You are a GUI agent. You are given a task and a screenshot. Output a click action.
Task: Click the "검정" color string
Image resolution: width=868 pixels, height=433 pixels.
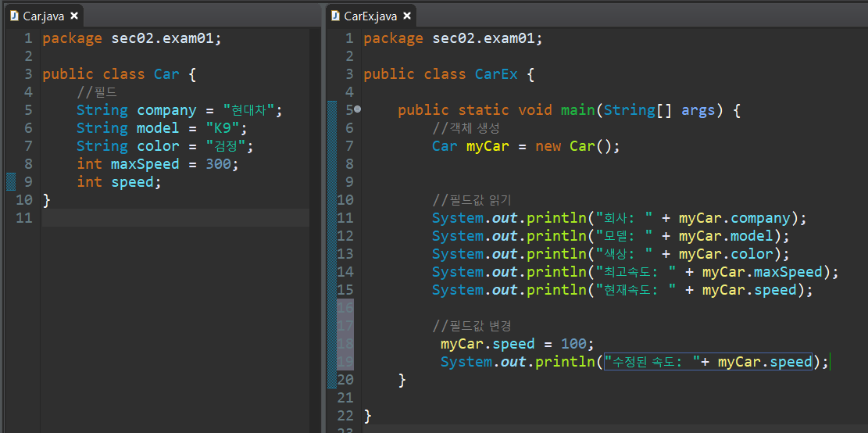(x=227, y=146)
